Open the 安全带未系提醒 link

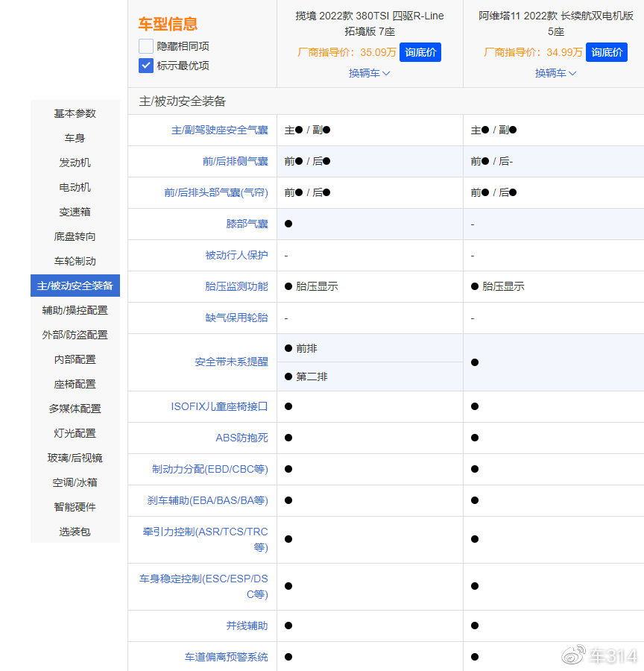(232, 362)
